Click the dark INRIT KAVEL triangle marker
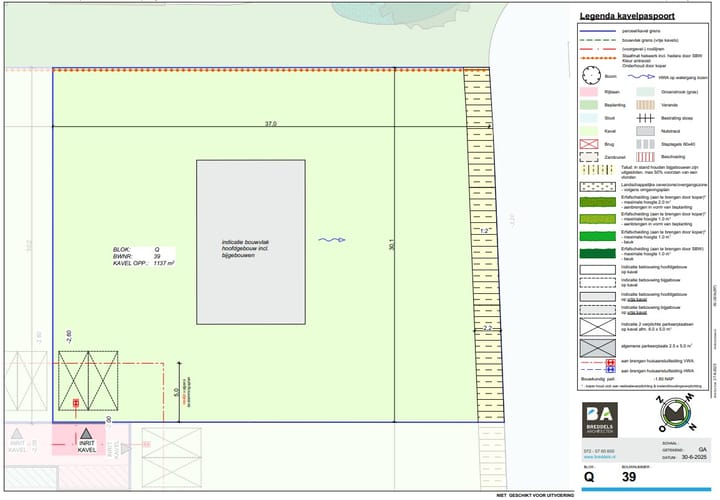720x500 pixels. pos(86,433)
